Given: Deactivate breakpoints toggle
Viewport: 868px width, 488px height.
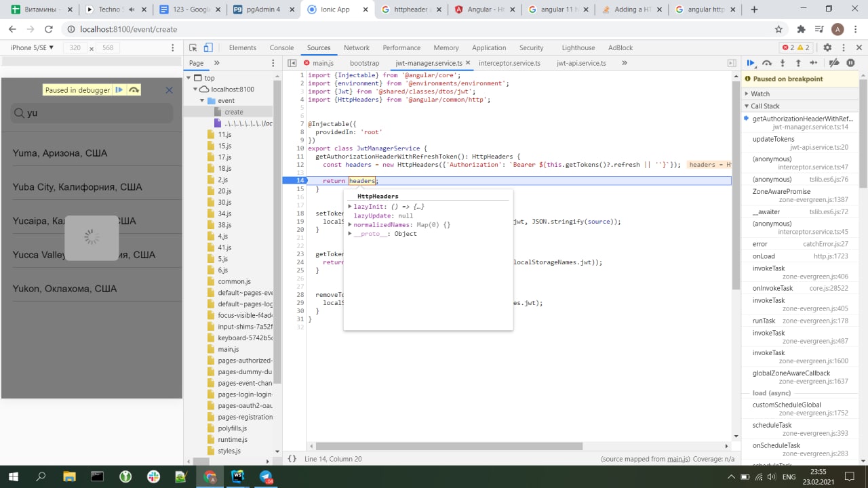Looking at the screenshot, I should tap(835, 63).
